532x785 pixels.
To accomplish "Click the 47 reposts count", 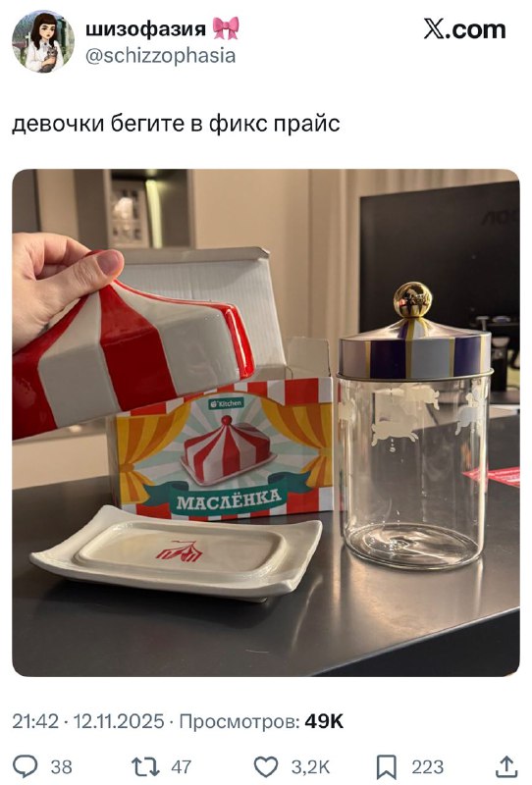I will click(182, 767).
